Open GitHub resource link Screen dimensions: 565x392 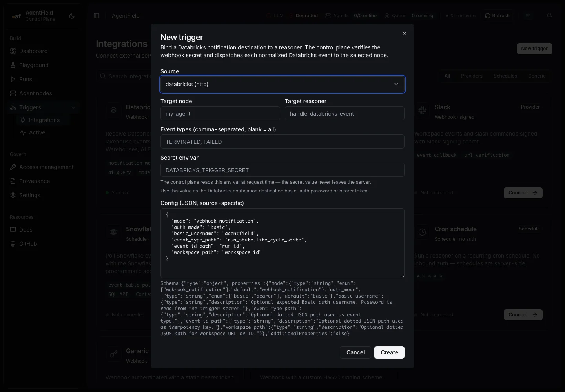click(x=28, y=244)
